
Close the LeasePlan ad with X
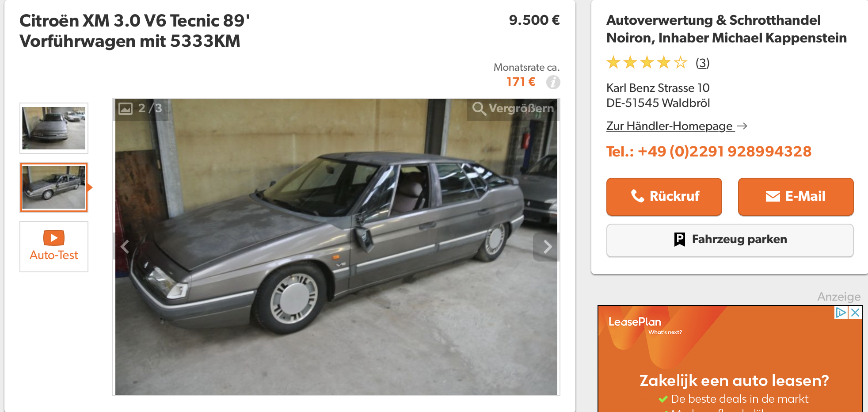coord(855,313)
